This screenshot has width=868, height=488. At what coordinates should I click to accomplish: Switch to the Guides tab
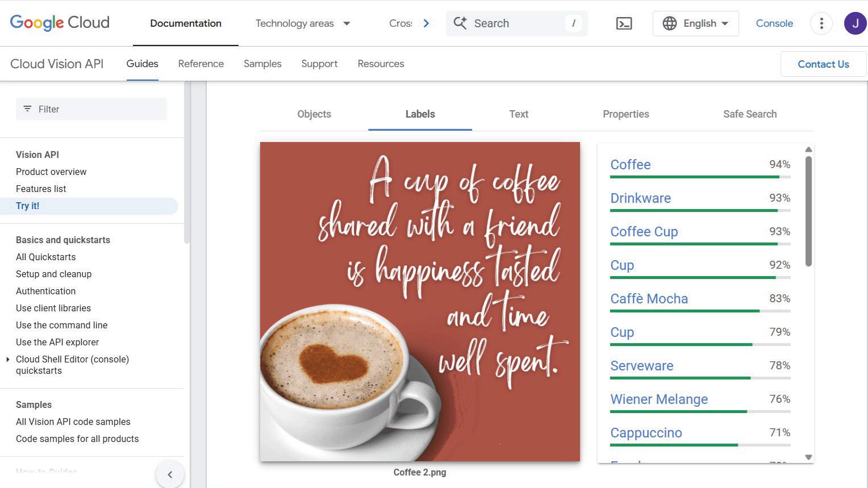tap(142, 64)
